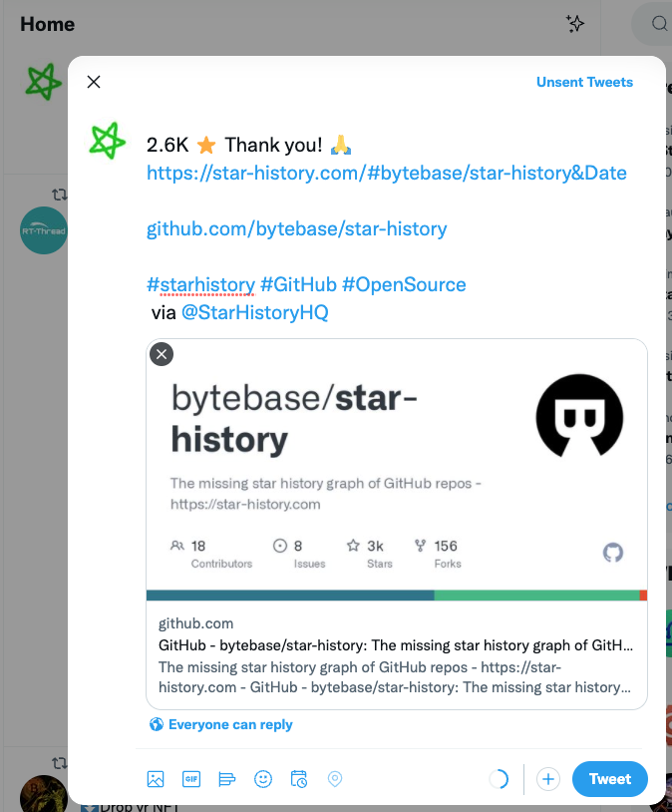Open timeline sparkle options
This screenshot has width=672, height=812.
pos(575,24)
